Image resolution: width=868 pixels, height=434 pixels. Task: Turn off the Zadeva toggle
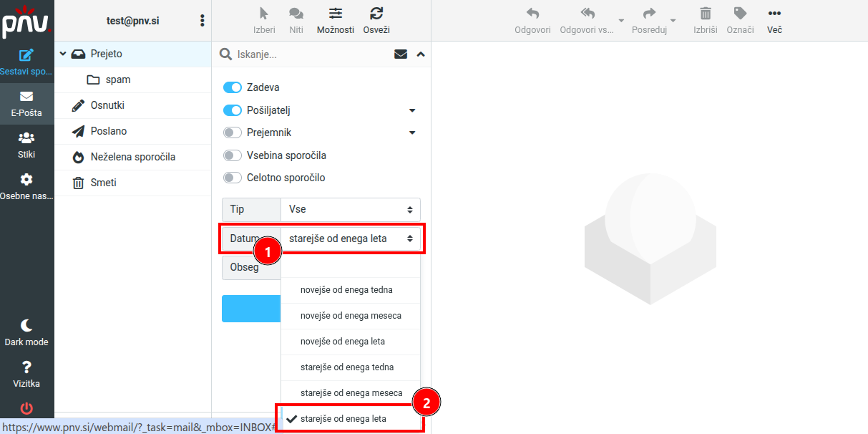tap(233, 87)
